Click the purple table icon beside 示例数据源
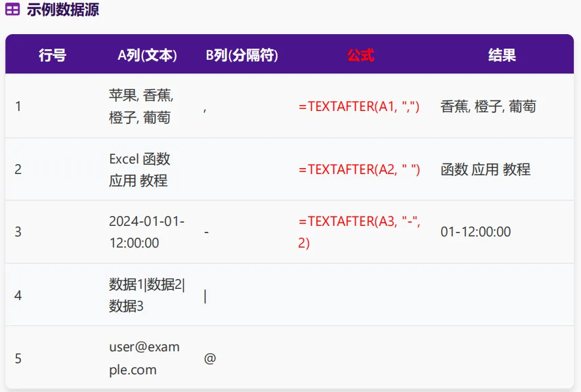581x392 pixels. [x=12, y=9]
